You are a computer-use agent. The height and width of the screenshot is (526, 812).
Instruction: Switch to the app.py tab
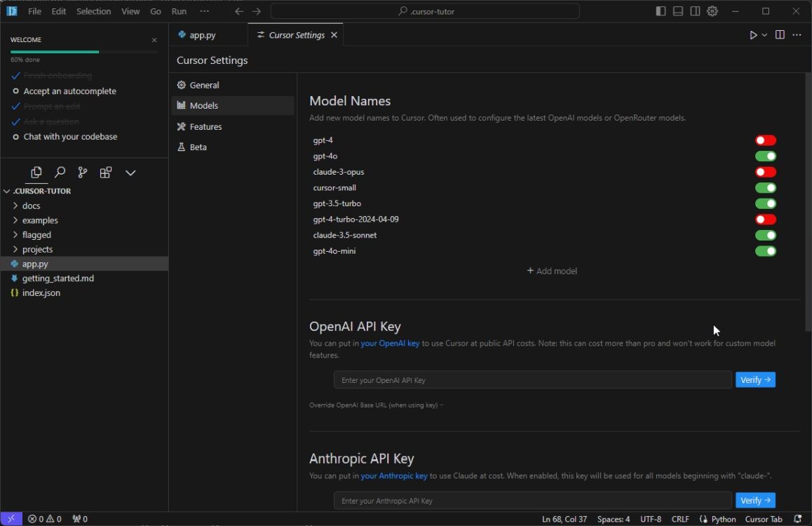203,35
